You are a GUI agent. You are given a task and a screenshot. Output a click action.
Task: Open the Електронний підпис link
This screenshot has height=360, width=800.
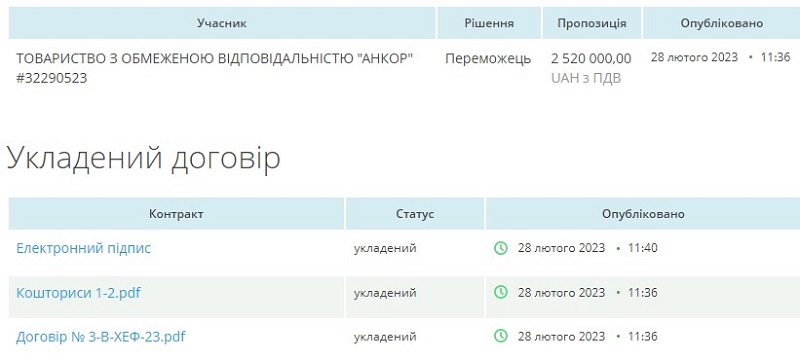click(84, 248)
